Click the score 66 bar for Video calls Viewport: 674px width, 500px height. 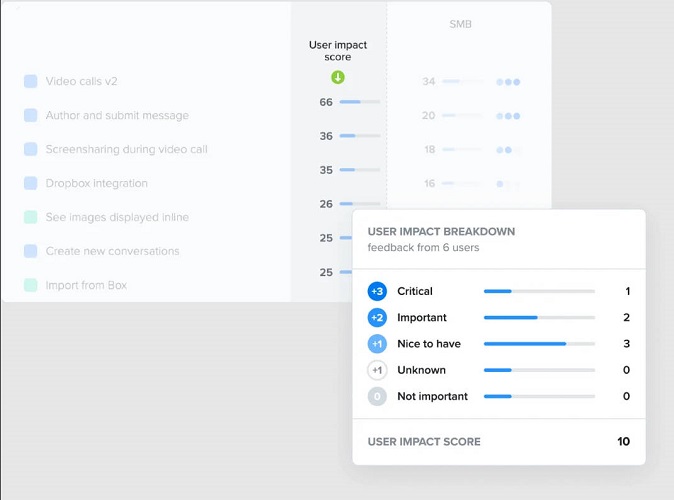[359, 102]
